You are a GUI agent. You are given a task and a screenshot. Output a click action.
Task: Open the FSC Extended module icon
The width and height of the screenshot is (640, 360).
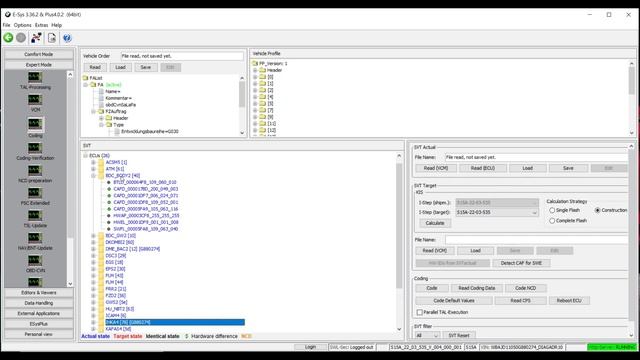coord(35,192)
